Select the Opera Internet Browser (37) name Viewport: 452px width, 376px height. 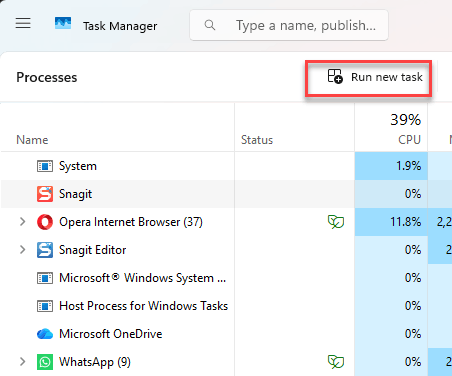click(x=131, y=222)
